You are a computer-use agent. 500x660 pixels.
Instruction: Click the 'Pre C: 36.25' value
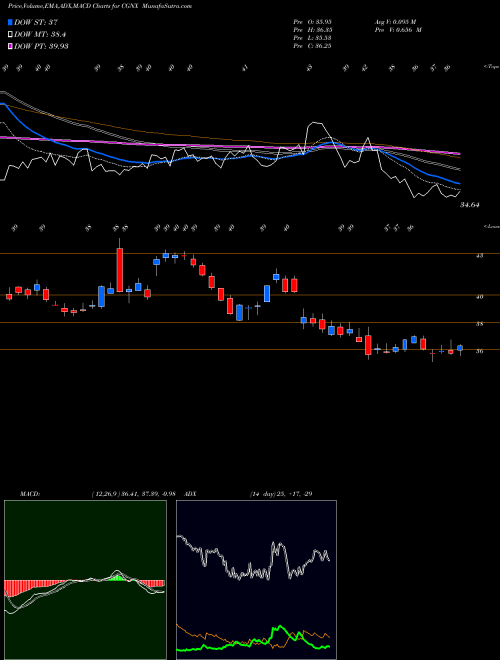tap(312, 46)
